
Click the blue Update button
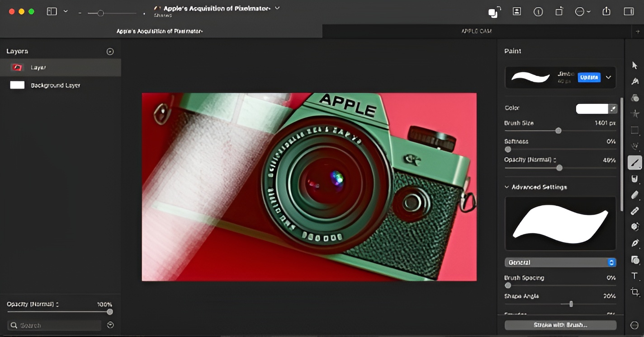coord(589,77)
